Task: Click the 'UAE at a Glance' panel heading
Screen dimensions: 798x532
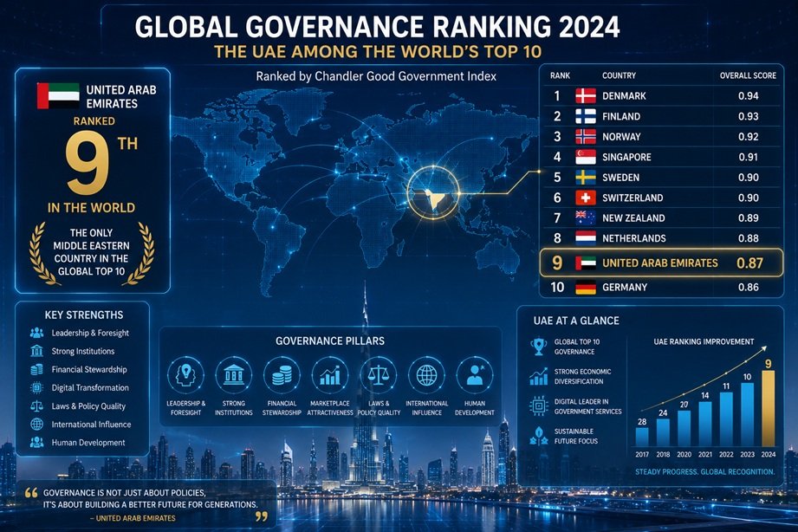Action: tap(576, 321)
